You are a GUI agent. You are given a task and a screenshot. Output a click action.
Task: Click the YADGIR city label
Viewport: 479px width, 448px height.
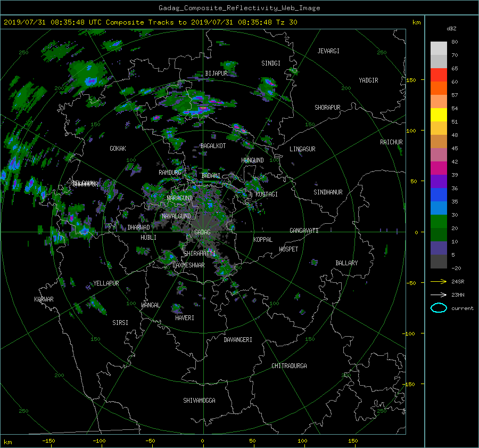pos(368,80)
